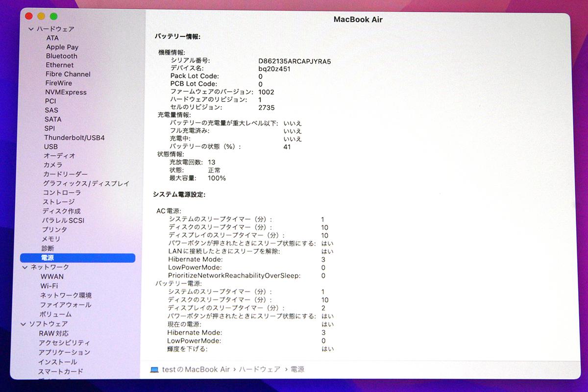This screenshot has height=392, width=588.
Task: Select USB in the sidebar
Action: (51, 147)
